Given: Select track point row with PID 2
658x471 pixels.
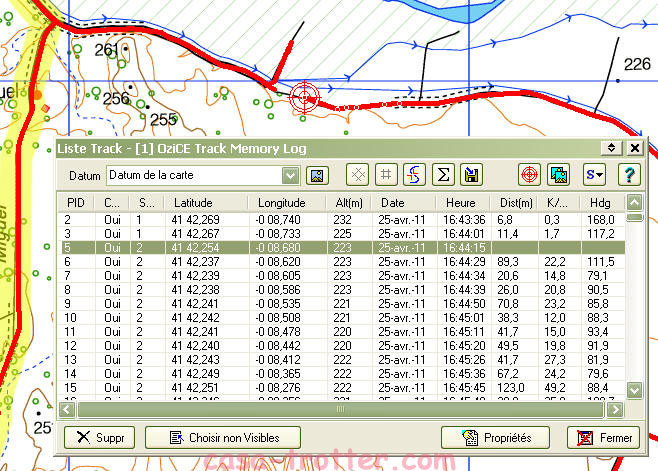Looking at the screenshot, I should (341, 220).
